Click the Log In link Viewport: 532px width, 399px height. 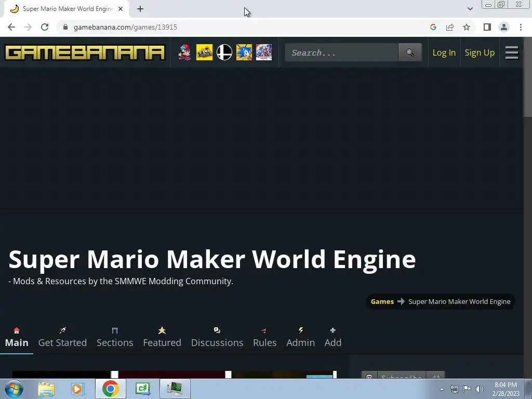click(x=444, y=52)
